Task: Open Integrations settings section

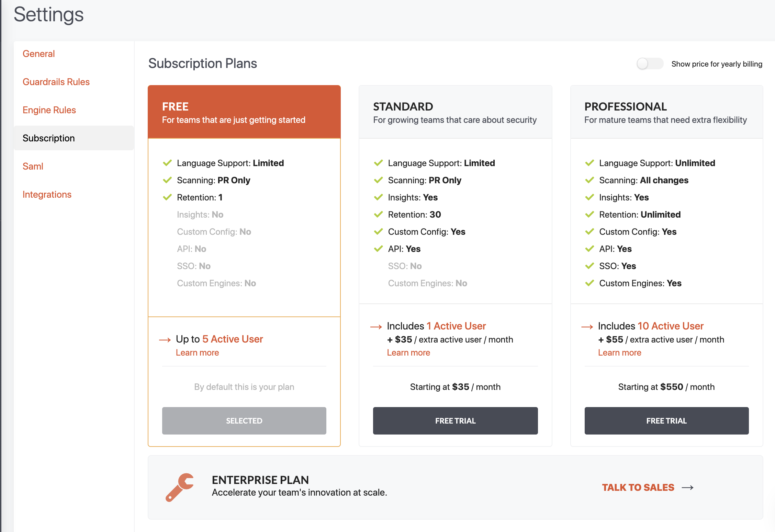Action: [47, 194]
